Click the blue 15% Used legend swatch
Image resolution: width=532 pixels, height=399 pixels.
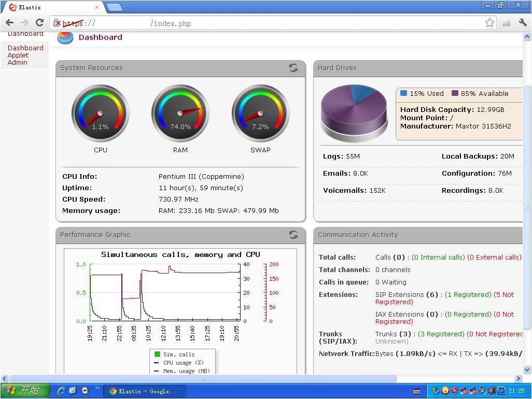click(404, 93)
